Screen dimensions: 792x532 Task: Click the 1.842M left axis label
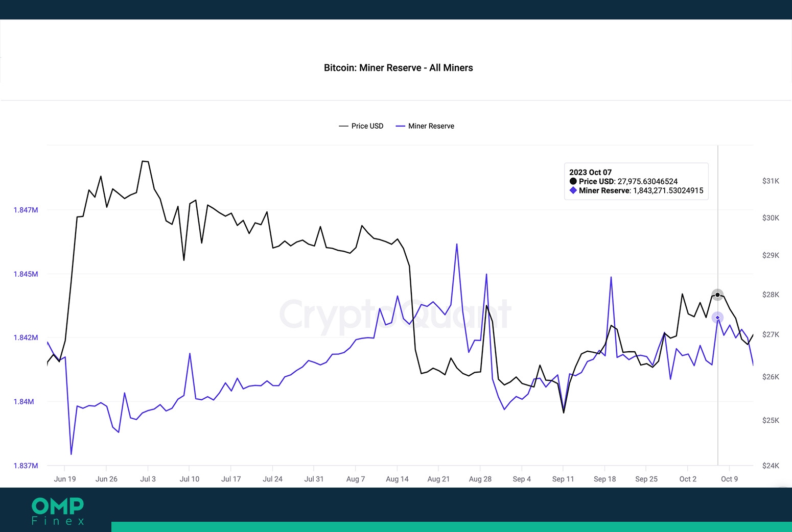click(26, 337)
